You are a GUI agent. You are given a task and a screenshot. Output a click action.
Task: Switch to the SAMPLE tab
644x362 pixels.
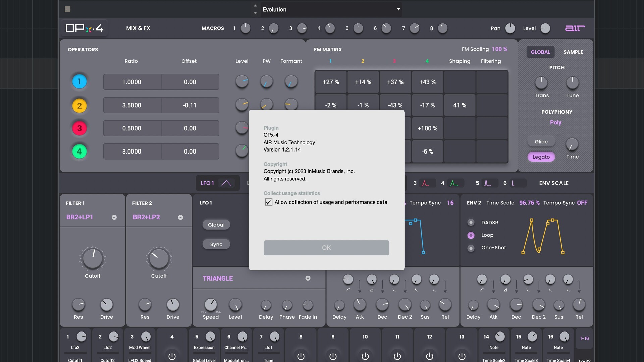573,52
